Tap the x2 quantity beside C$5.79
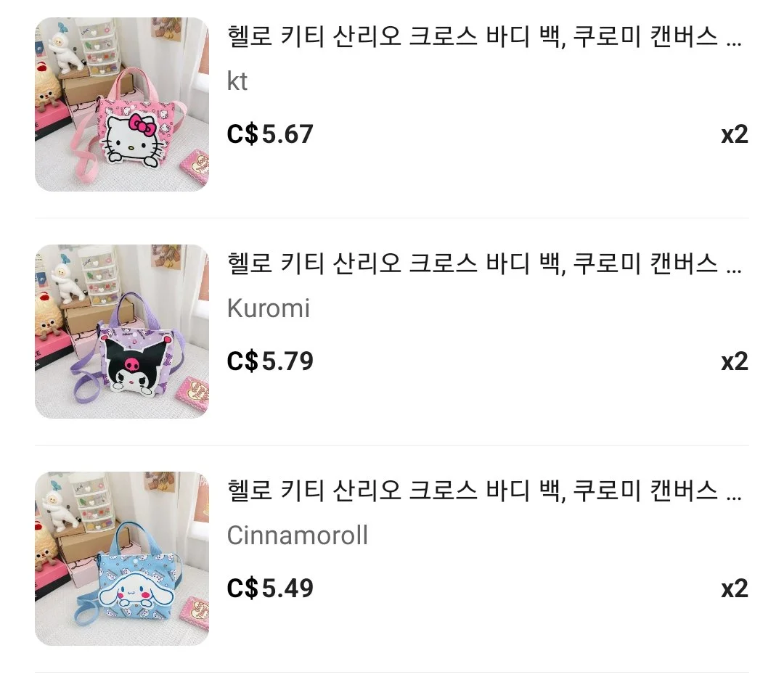Viewport: 784px width, 677px height. [735, 361]
